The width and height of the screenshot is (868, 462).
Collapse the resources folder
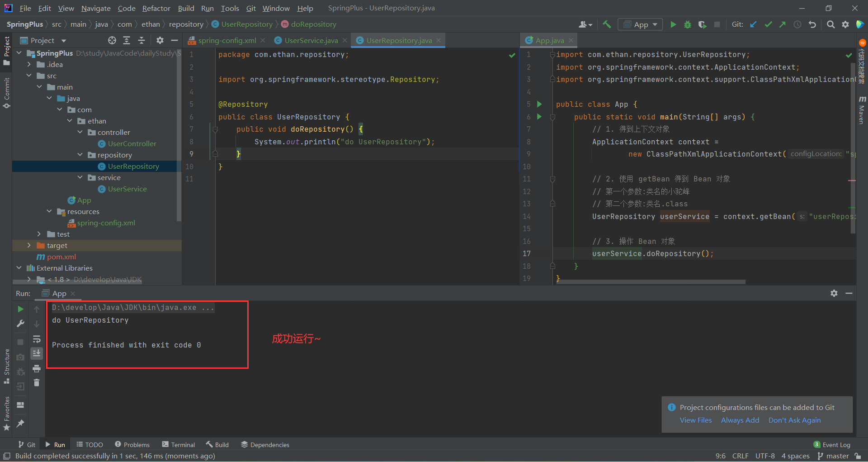pyautogui.click(x=49, y=211)
